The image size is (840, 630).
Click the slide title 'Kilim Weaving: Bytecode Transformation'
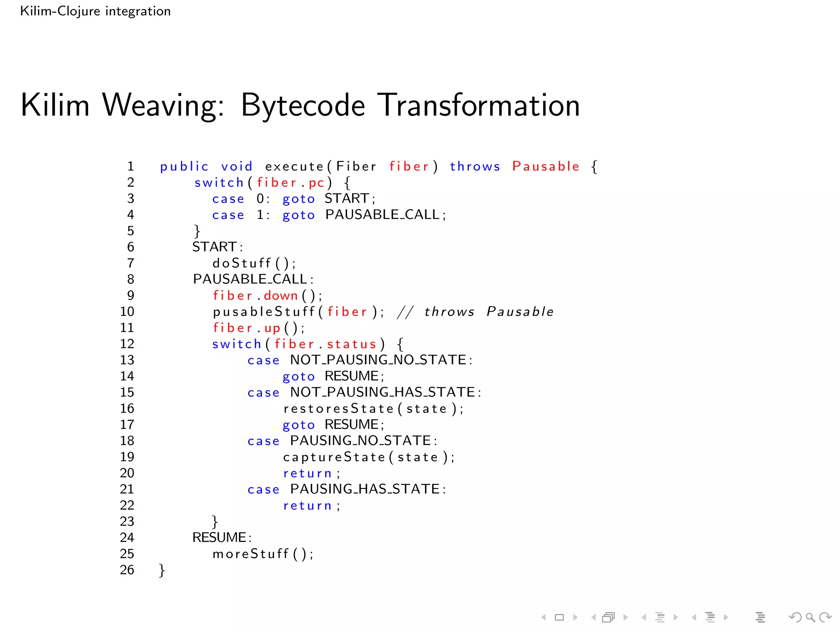pos(300,105)
